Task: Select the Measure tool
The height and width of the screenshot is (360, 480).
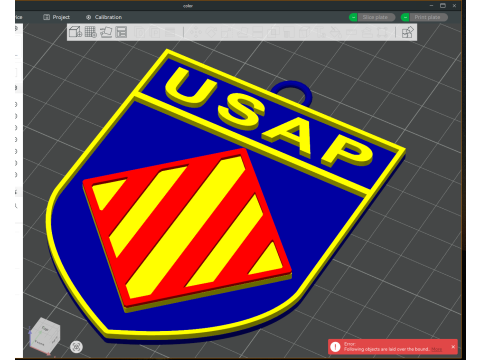Action: [x=351, y=32]
